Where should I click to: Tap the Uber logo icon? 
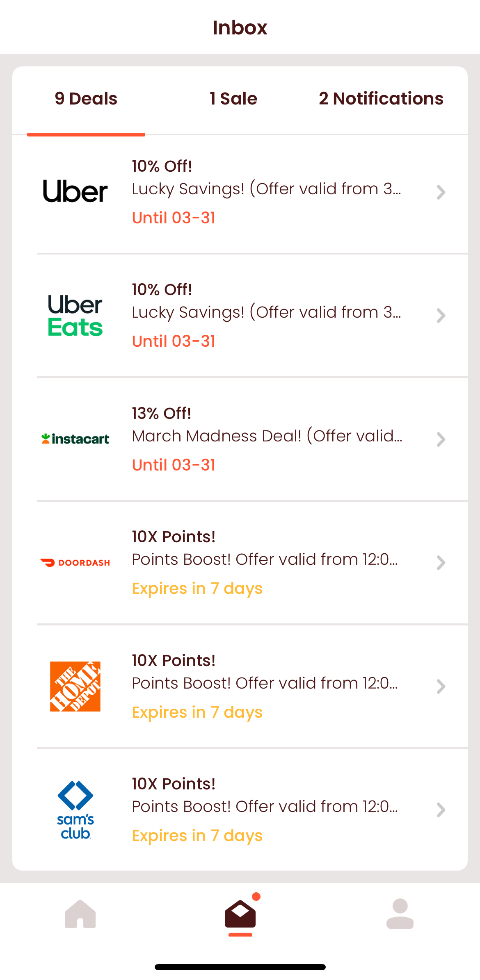75,191
